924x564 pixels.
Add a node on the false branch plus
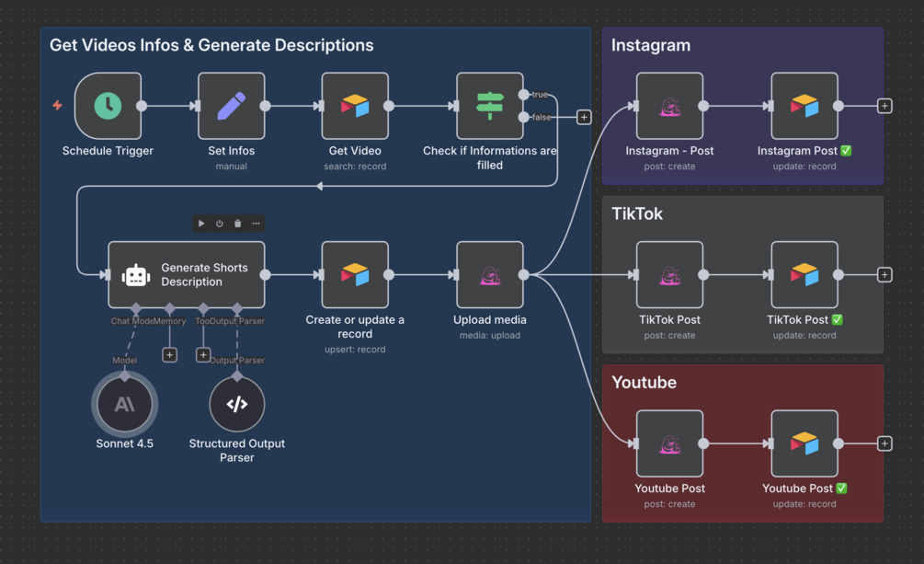(584, 118)
